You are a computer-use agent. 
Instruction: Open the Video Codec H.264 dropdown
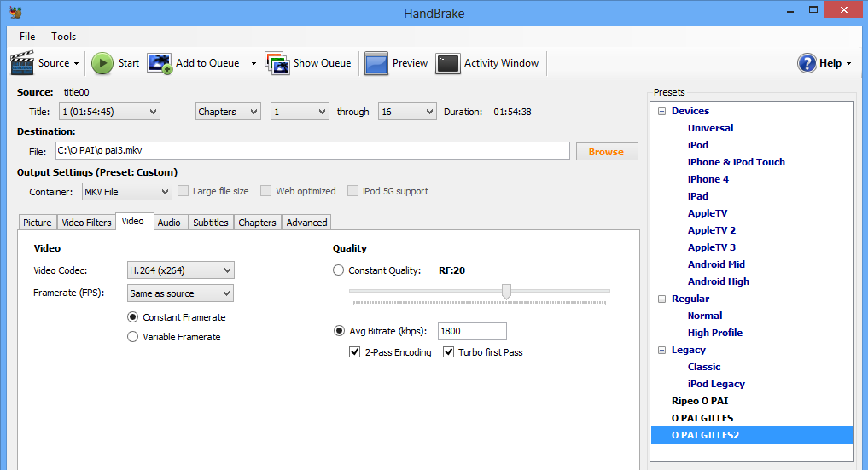(180, 270)
